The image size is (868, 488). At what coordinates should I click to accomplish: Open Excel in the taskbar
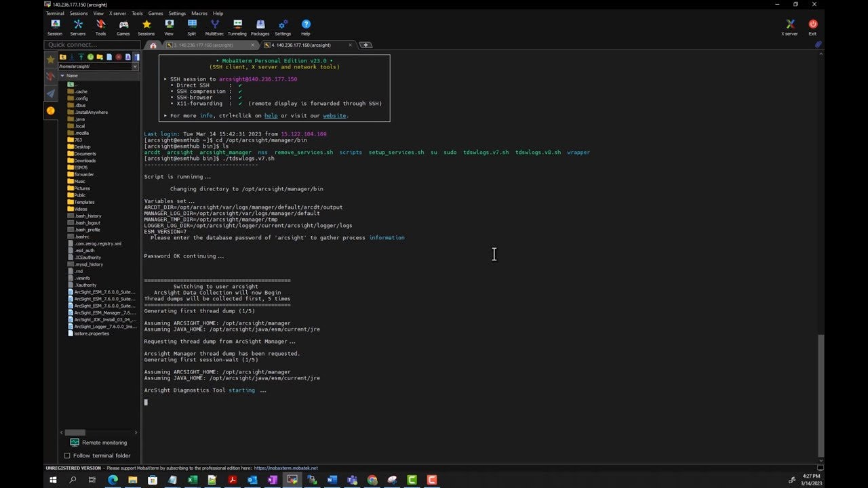pos(193,480)
